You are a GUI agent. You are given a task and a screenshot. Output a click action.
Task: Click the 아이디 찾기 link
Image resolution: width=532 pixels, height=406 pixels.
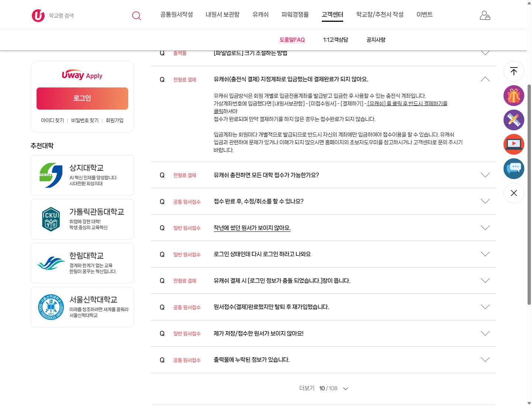pyautogui.click(x=52, y=120)
